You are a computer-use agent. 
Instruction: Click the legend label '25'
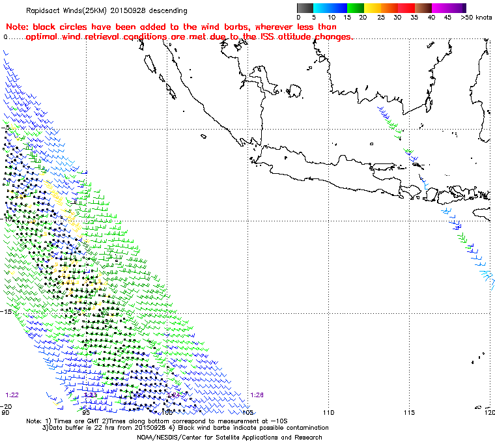[x=381, y=18]
